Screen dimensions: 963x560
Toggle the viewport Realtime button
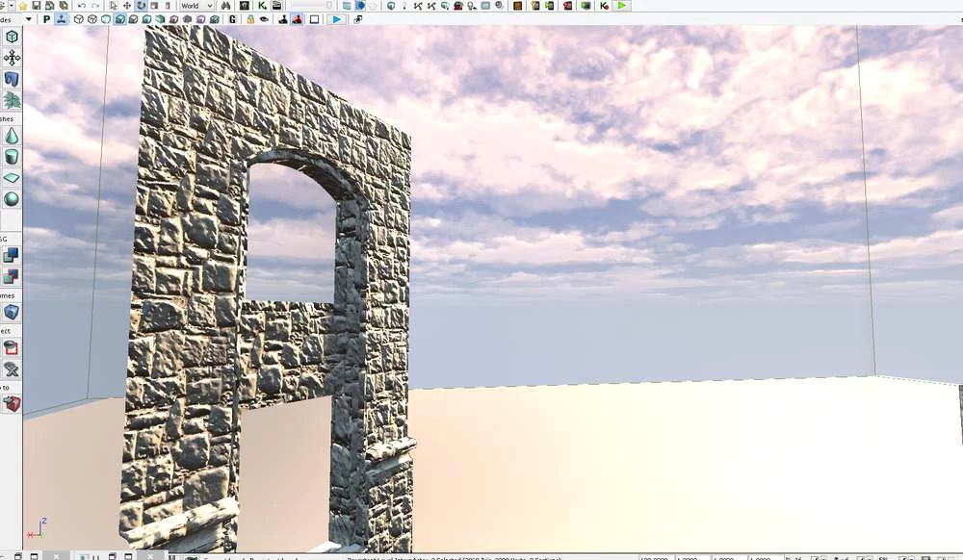point(62,19)
